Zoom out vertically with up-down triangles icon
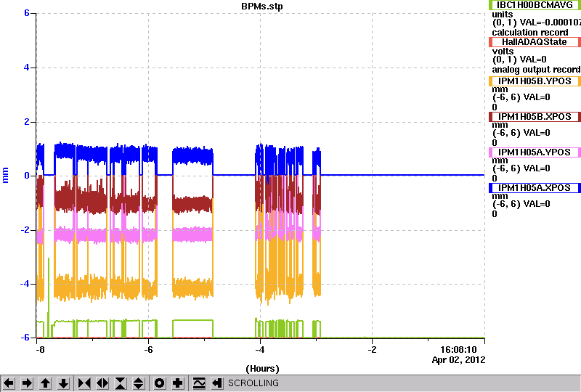 click(x=139, y=383)
